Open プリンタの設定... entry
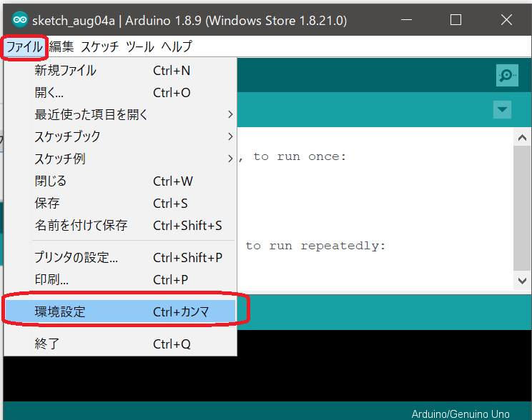Viewport: 532px width, 420px height. click(120, 258)
